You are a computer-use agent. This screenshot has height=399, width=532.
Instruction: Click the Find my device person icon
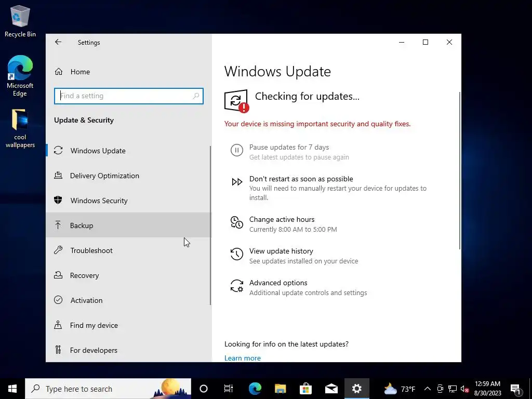(58, 325)
